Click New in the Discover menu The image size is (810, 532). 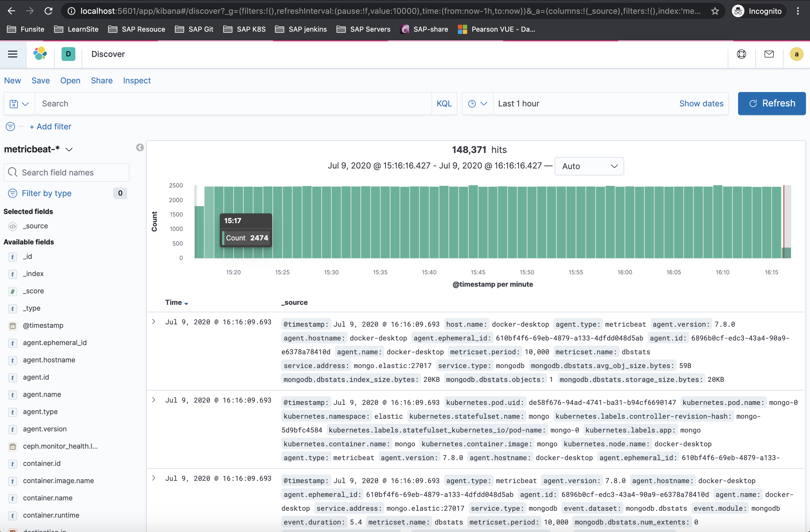tap(13, 81)
